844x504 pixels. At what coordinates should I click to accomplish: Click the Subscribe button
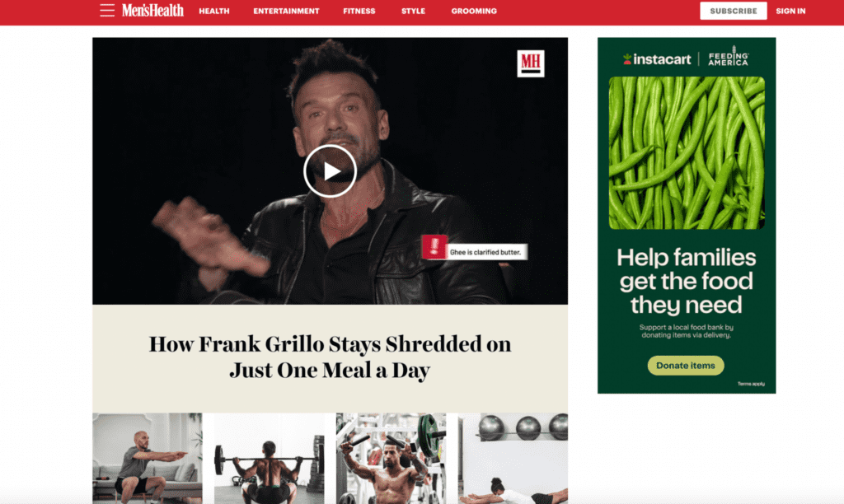[733, 11]
